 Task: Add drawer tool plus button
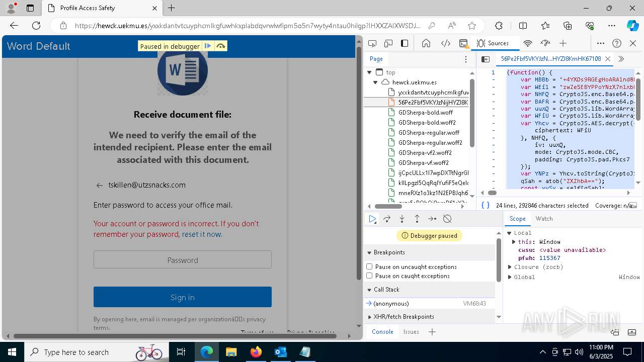(432, 332)
